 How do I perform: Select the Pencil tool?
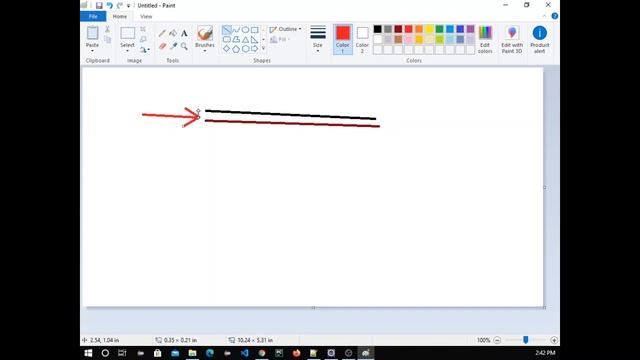pyautogui.click(x=162, y=33)
